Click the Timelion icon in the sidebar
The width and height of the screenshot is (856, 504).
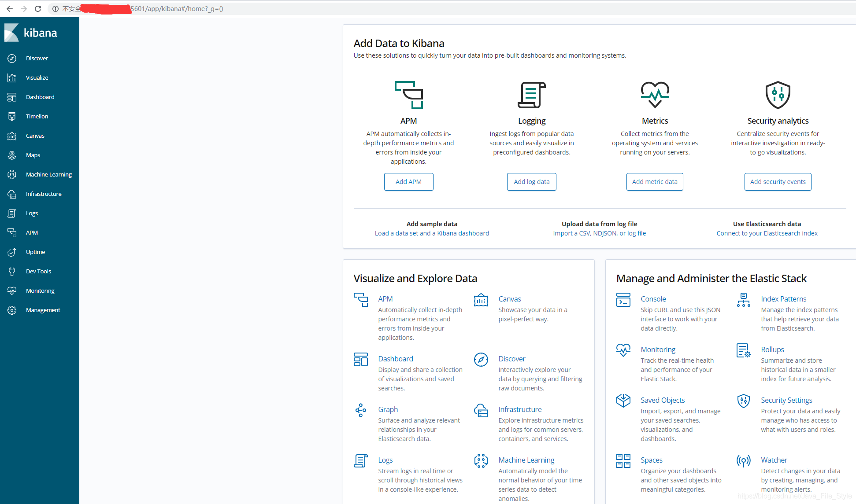click(x=12, y=117)
